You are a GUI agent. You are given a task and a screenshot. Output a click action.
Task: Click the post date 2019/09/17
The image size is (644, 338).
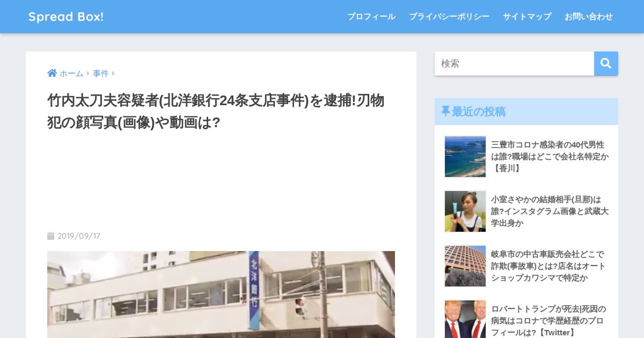(79, 236)
